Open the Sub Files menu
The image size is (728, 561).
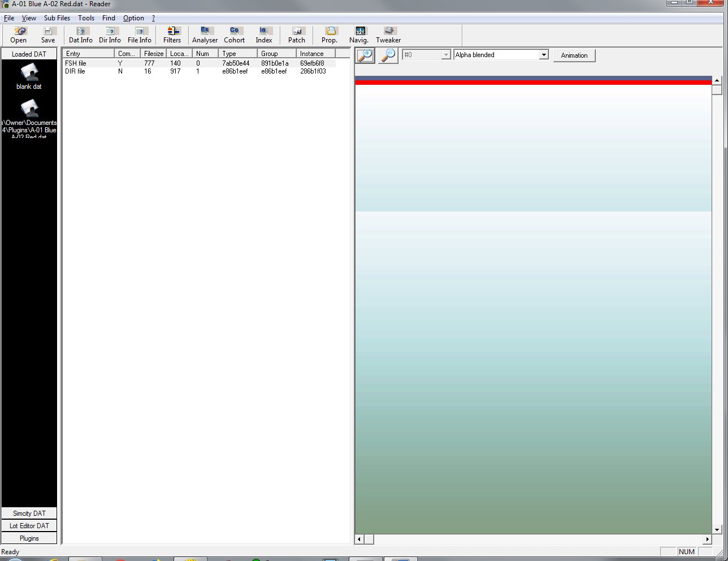[57, 18]
